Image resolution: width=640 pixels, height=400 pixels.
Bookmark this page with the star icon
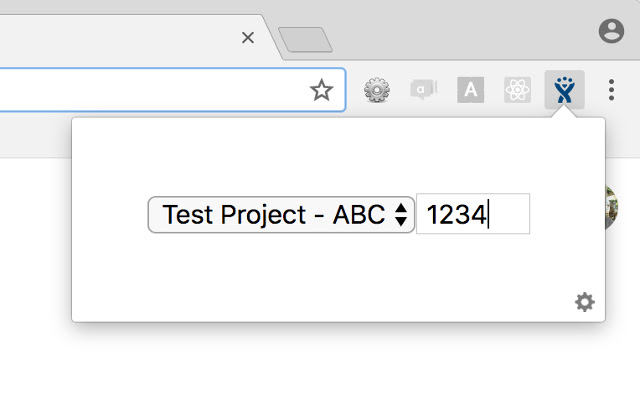pos(321,91)
